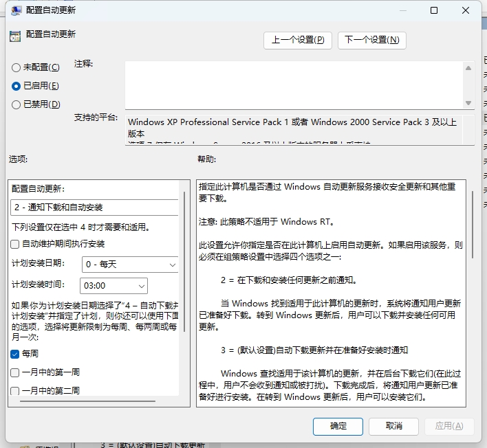Click the 应用 button
Viewport: 487px width, 448px height.
click(x=449, y=426)
